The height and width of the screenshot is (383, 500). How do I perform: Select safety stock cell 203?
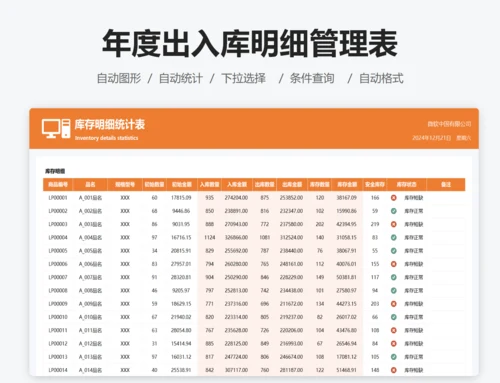click(x=375, y=304)
